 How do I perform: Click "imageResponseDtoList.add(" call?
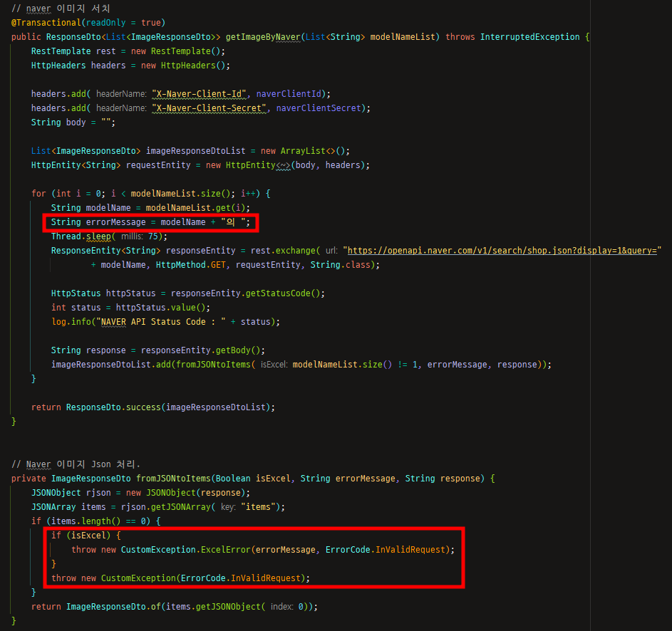113,364
